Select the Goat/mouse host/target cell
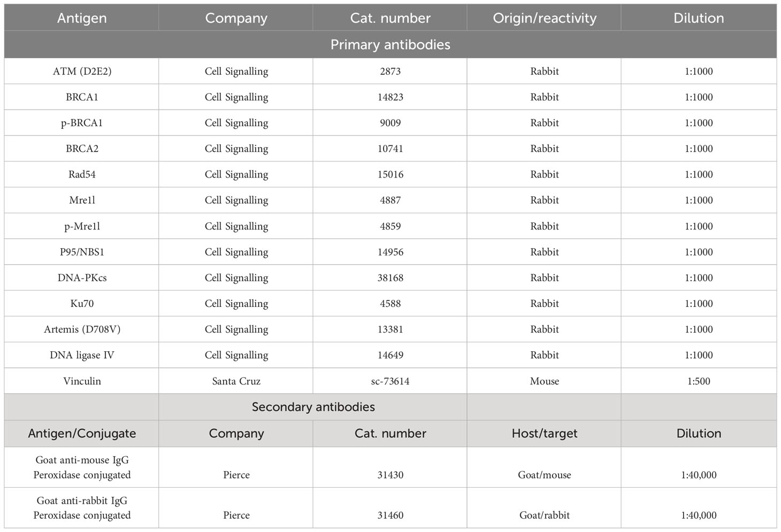This screenshot has height=532, width=781. pos(544,475)
